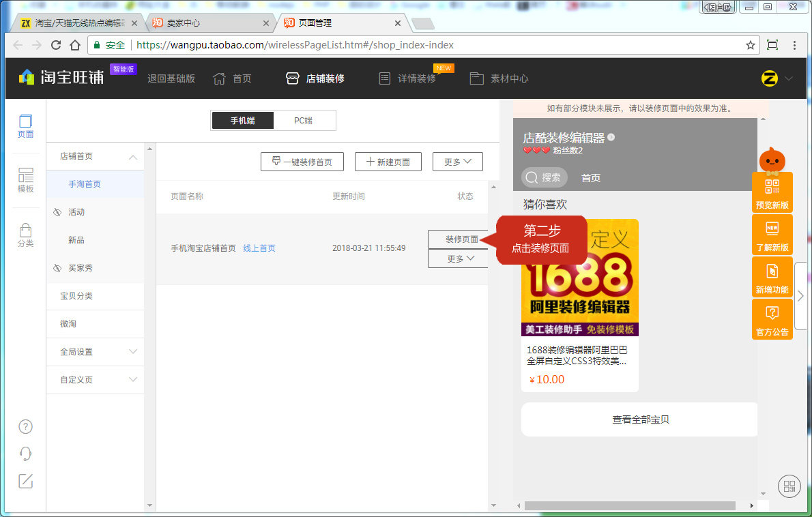Click the help question-mark icon in sidebar
812x517 pixels.
(x=25, y=426)
